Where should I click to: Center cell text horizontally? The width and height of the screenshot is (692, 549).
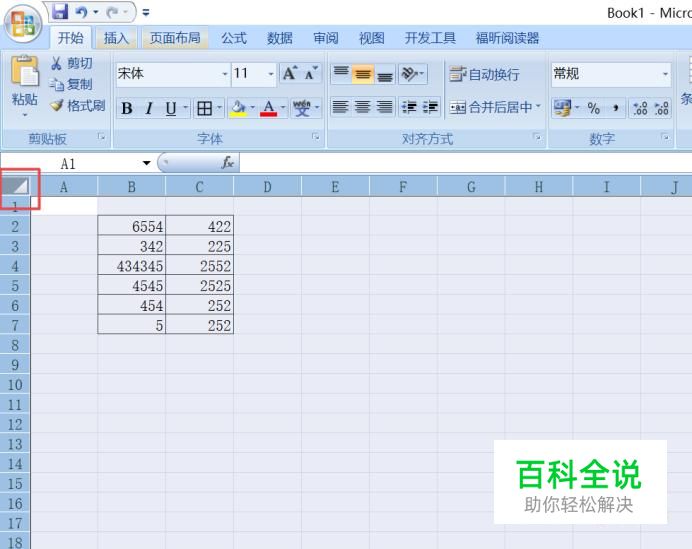pyautogui.click(x=363, y=107)
